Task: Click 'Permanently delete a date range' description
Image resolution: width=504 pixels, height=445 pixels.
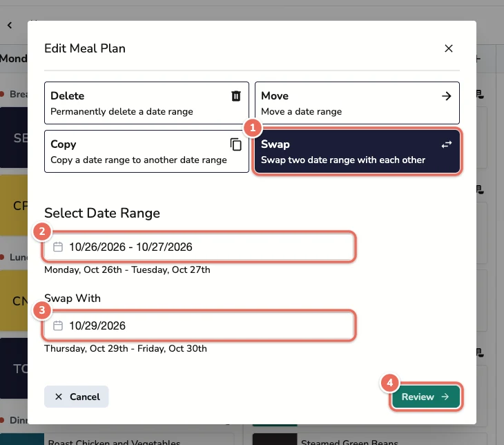Action: coord(122,112)
